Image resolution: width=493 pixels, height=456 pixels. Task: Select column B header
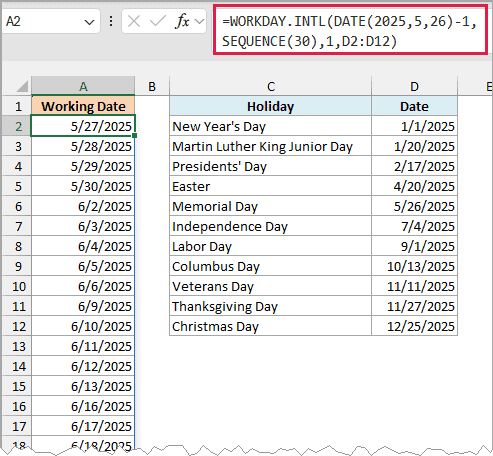[x=152, y=87]
